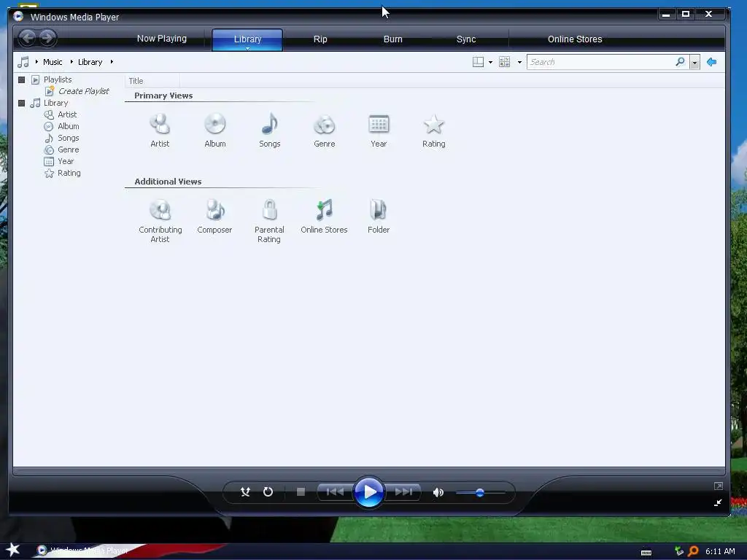Open the Library tab
This screenshot has width=747, height=560.
(x=247, y=39)
